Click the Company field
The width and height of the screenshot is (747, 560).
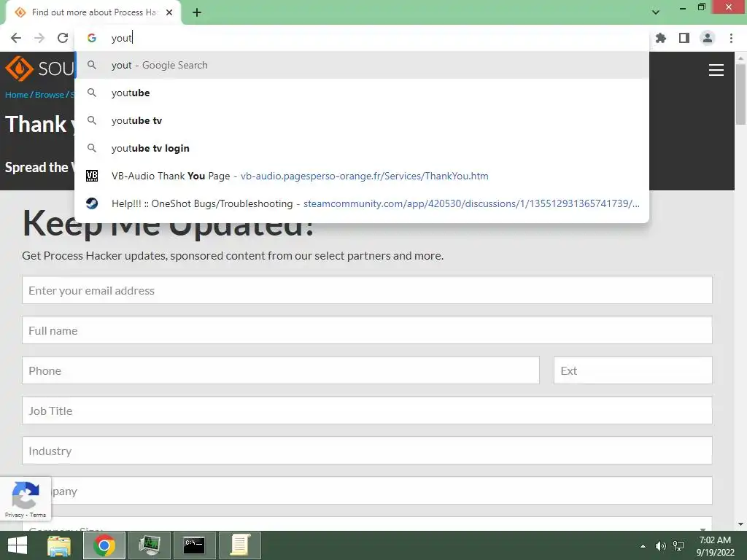point(367,491)
